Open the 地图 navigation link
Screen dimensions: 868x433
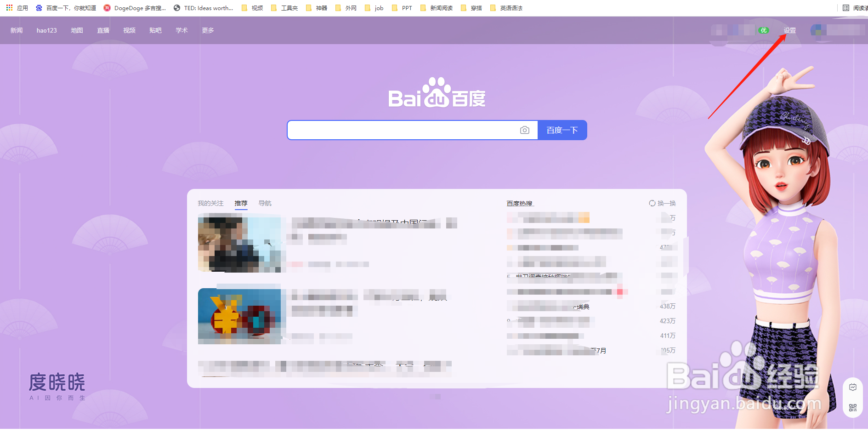coord(77,30)
